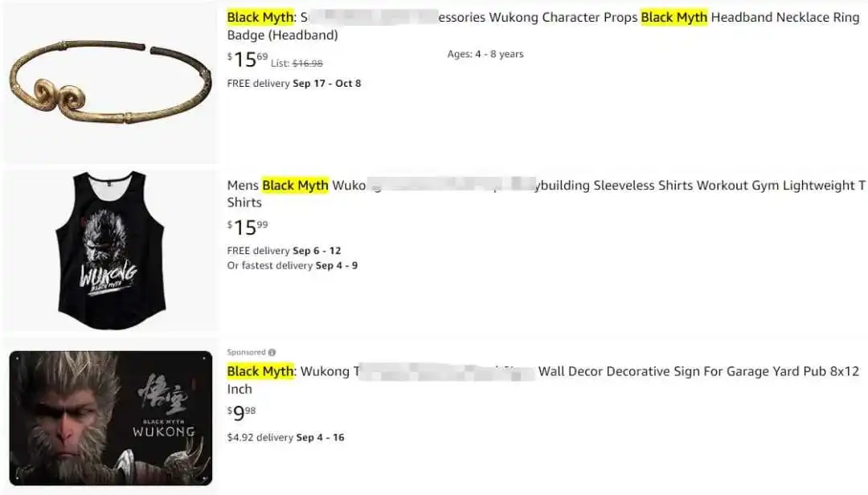
Task: Click FREE delivery Sep 6 - 12
Action: 284,251
